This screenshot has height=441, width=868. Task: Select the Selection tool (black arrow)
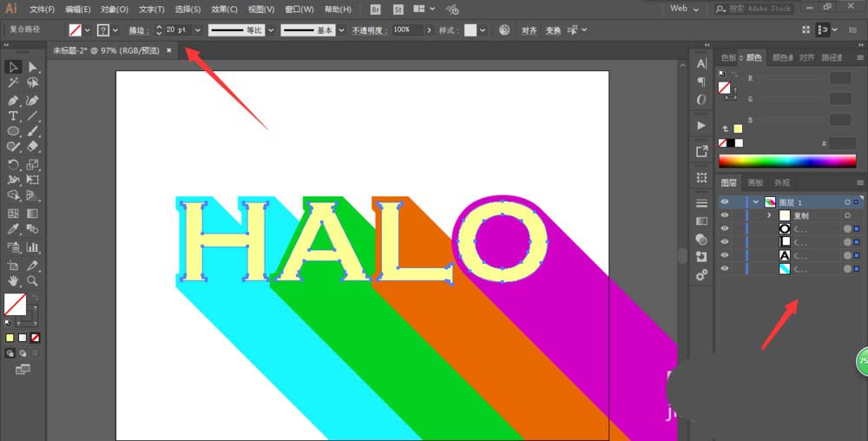[13, 67]
